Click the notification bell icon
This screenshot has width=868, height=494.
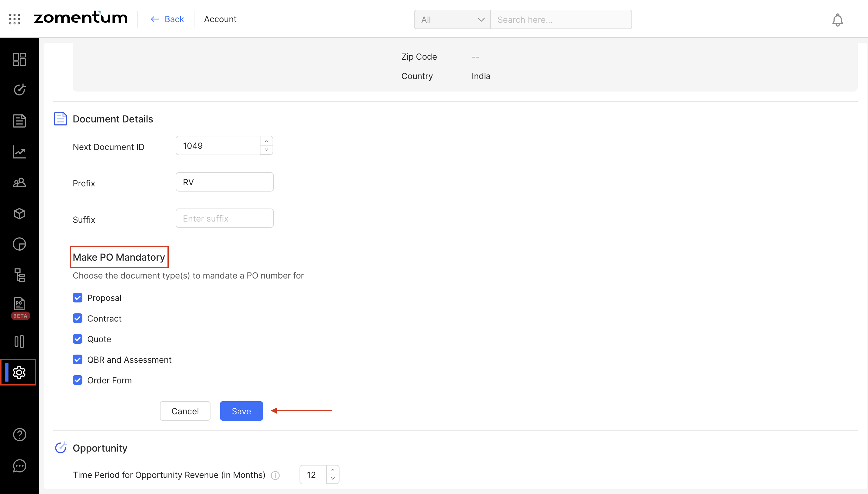837,20
